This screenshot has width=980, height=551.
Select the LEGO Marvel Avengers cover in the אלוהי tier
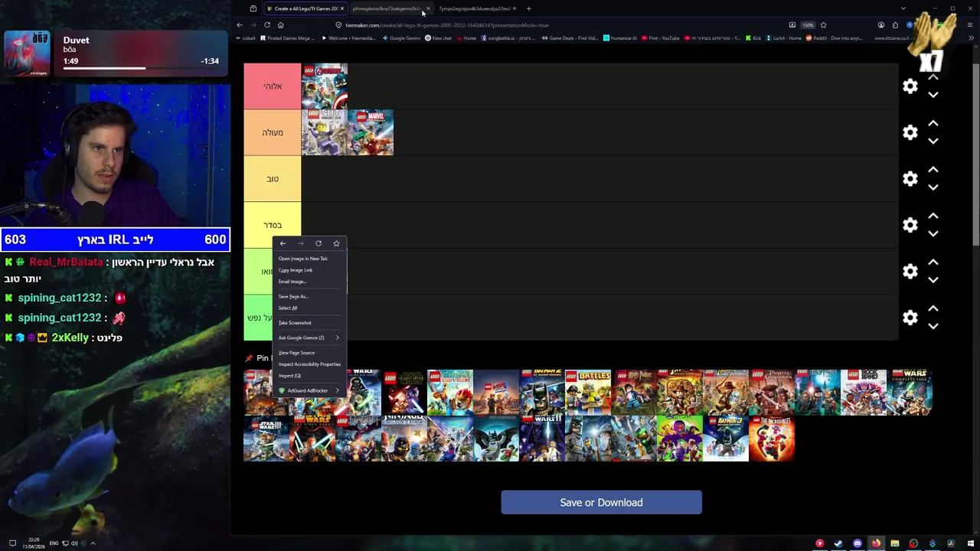pyautogui.click(x=325, y=86)
